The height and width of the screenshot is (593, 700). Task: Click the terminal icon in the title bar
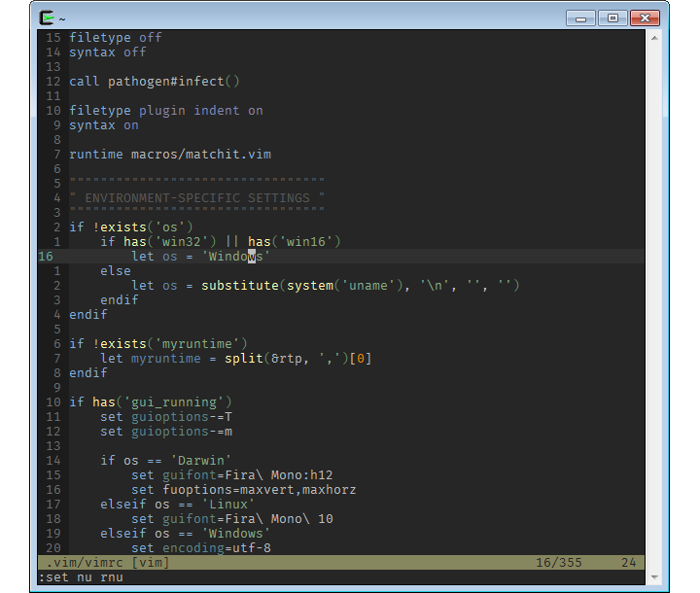(x=47, y=17)
